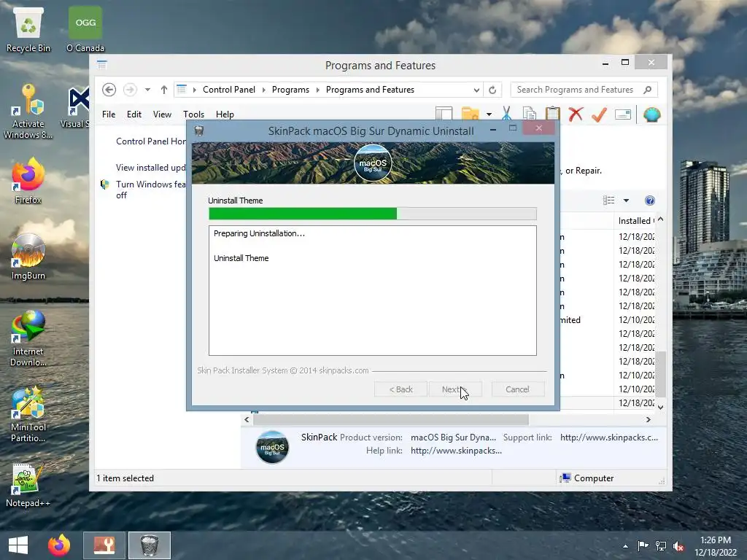
Task: Click the Paste clipboard toolbar icon
Action: (553, 114)
